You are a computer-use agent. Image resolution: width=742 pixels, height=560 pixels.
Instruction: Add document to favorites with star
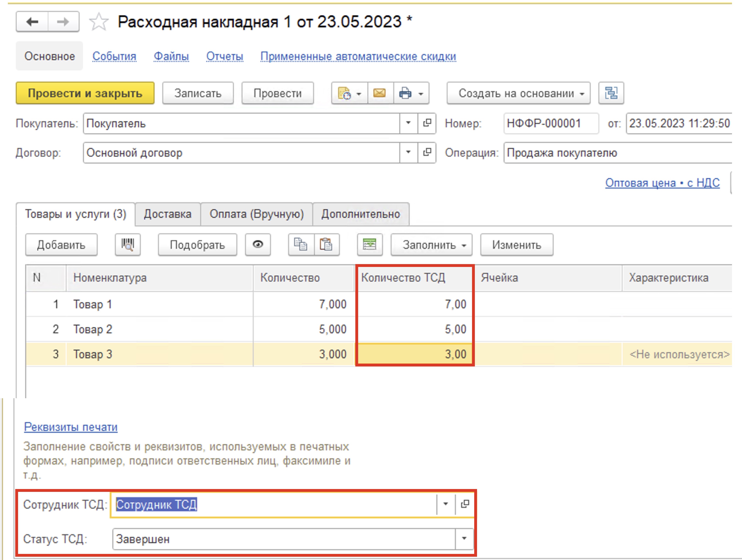pos(99,22)
